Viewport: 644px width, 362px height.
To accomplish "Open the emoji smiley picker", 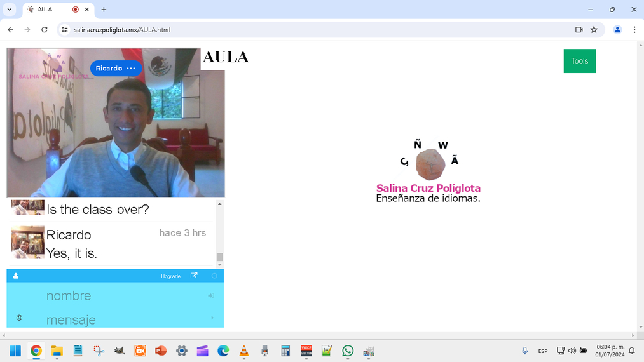I will [19, 318].
